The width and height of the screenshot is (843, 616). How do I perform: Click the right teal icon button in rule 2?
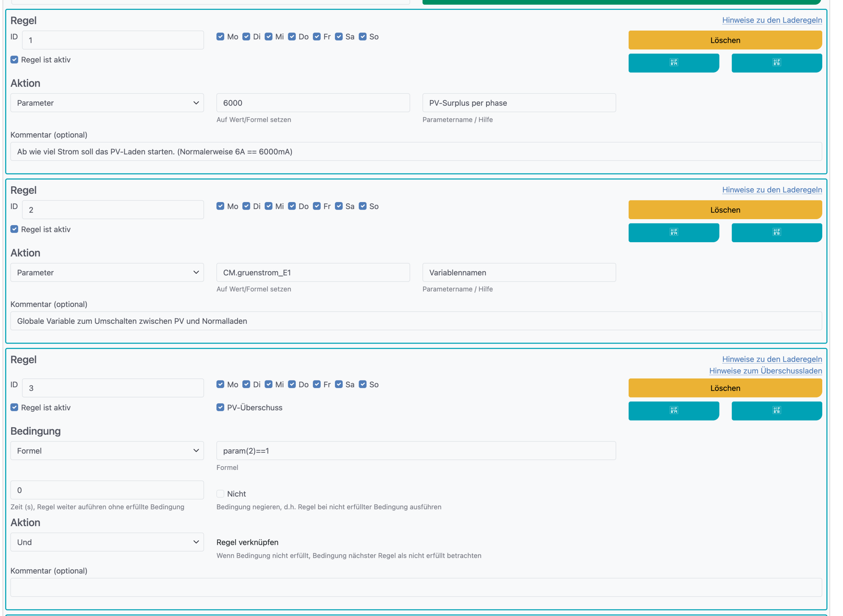(776, 232)
